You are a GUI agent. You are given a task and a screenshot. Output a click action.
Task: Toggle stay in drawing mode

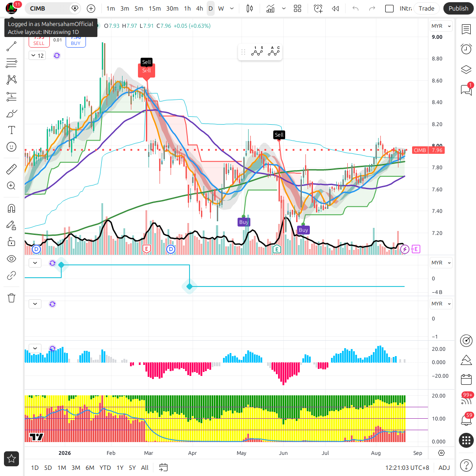click(x=11, y=225)
